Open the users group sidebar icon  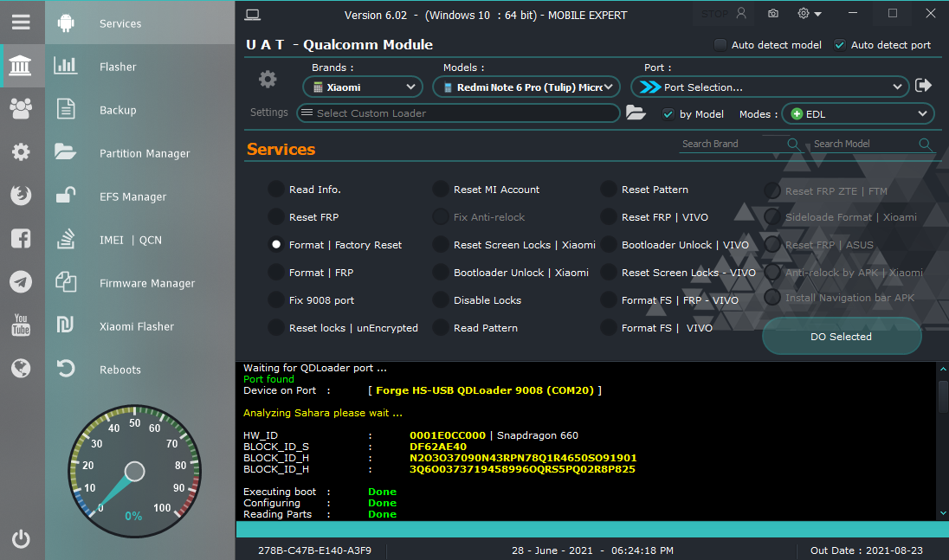point(21,109)
